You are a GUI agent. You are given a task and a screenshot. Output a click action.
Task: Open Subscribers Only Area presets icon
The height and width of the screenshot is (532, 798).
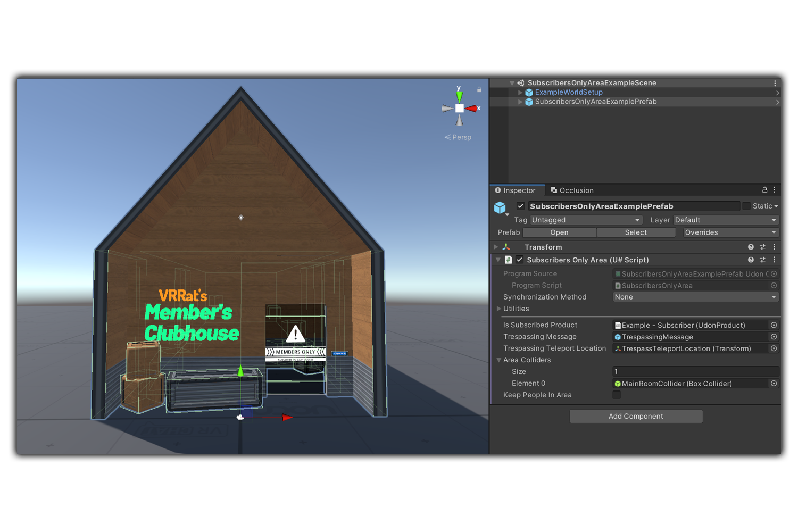point(762,260)
